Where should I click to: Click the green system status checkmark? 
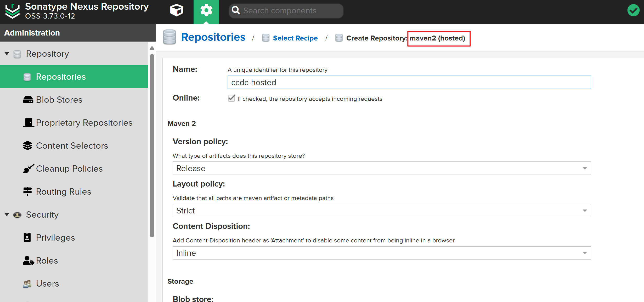(x=633, y=10)
